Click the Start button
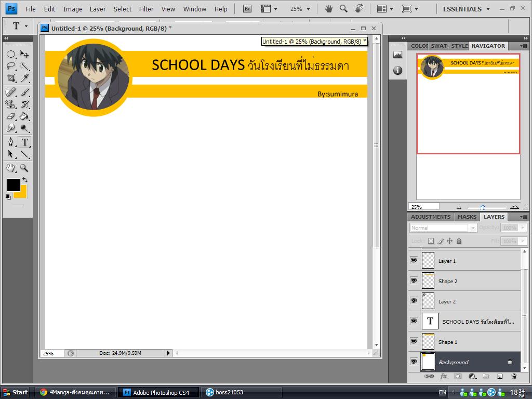 tap(16, 393)
